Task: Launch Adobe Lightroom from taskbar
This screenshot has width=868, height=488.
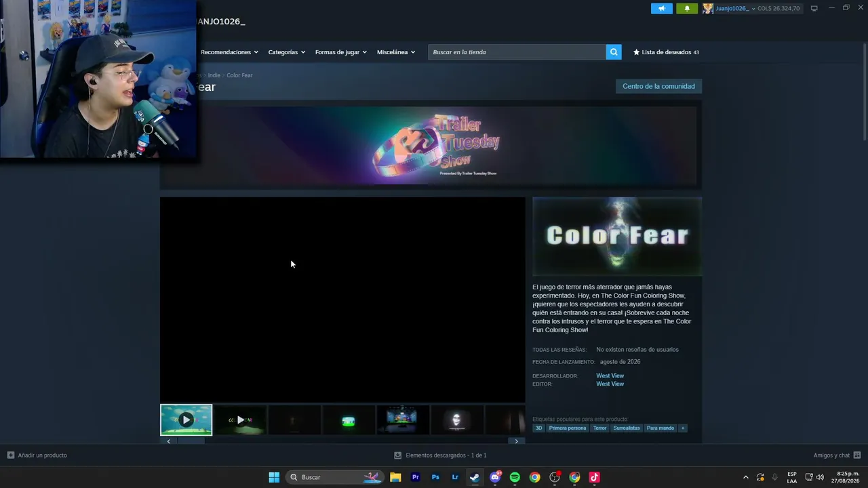Action: (x=455, y=477)
